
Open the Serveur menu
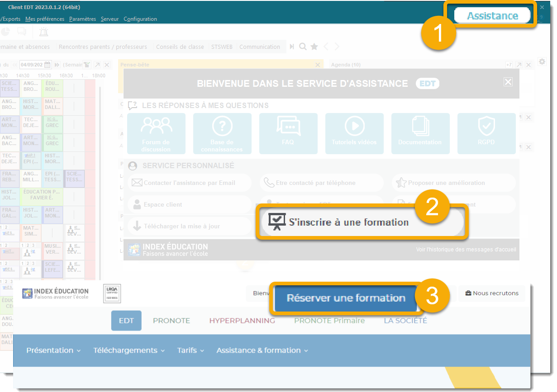(110, 19)
